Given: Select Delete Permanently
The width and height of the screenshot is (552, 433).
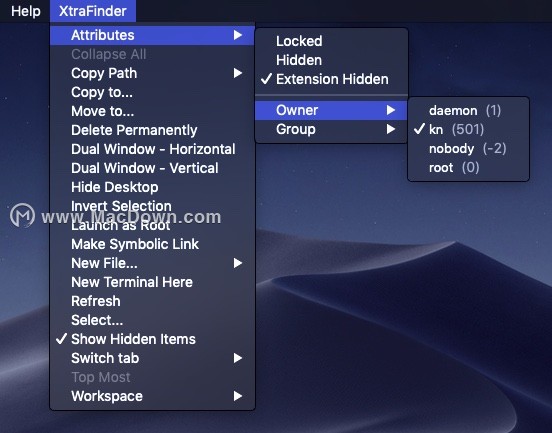Looking at the screenshot, I should tap(152, 130).
